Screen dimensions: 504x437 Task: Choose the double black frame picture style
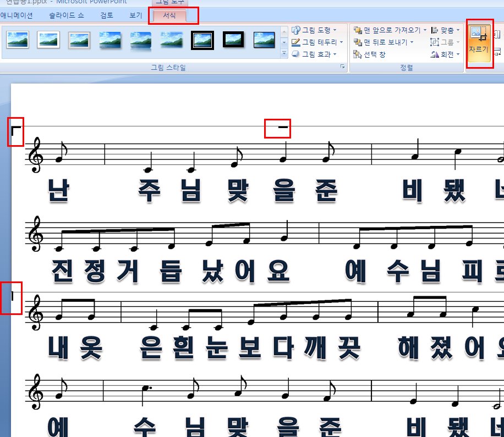pyautogui.click(x=202, y=40)
